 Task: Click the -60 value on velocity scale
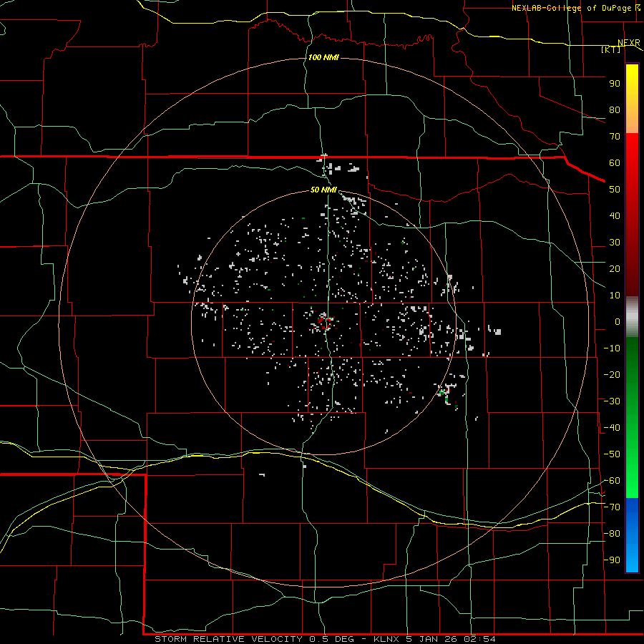(612, 481)
